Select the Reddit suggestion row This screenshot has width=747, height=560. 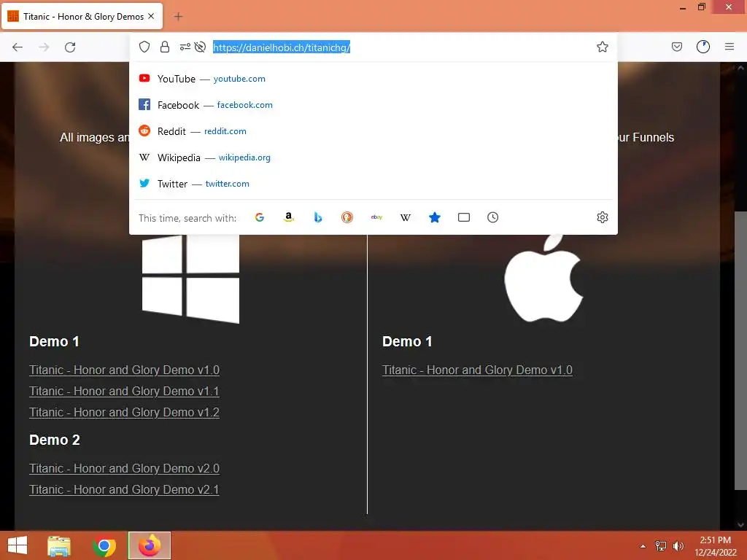(373, 131)
